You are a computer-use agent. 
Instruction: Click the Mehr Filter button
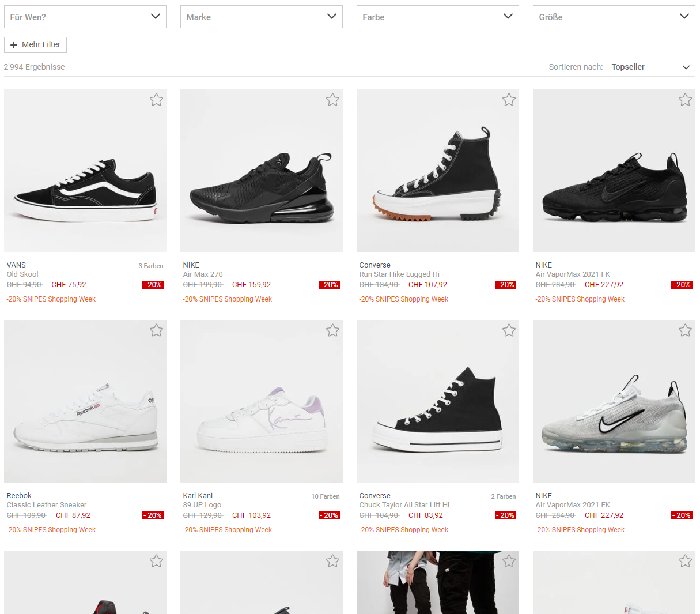[35, 45]
